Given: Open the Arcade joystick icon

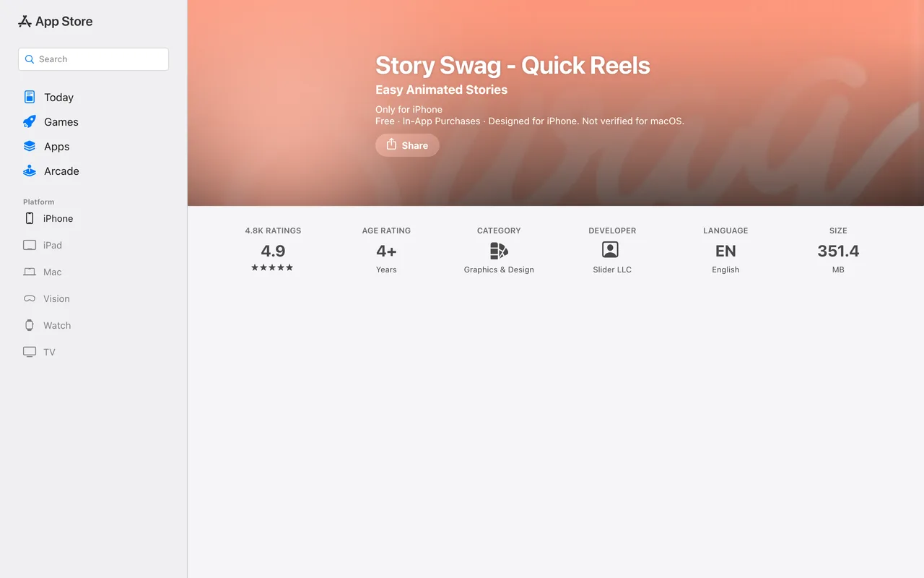Looking at the screenshot, I should [30, 171].
